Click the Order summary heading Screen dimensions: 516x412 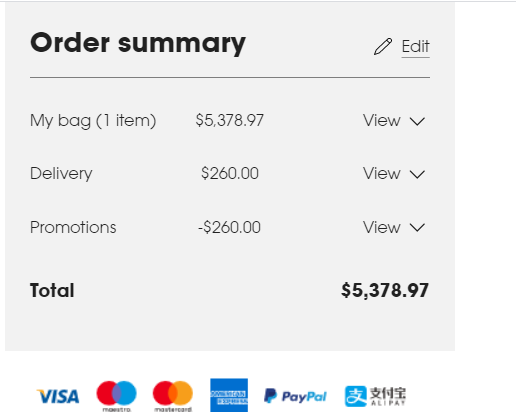point(138,43)
